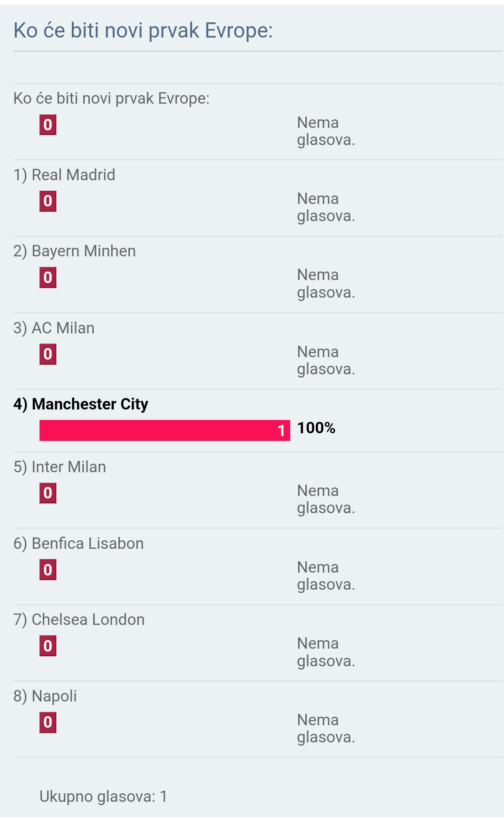Click the Ukupno glasova total text
The width and height of the screenshot is (504, 818).
103,797
